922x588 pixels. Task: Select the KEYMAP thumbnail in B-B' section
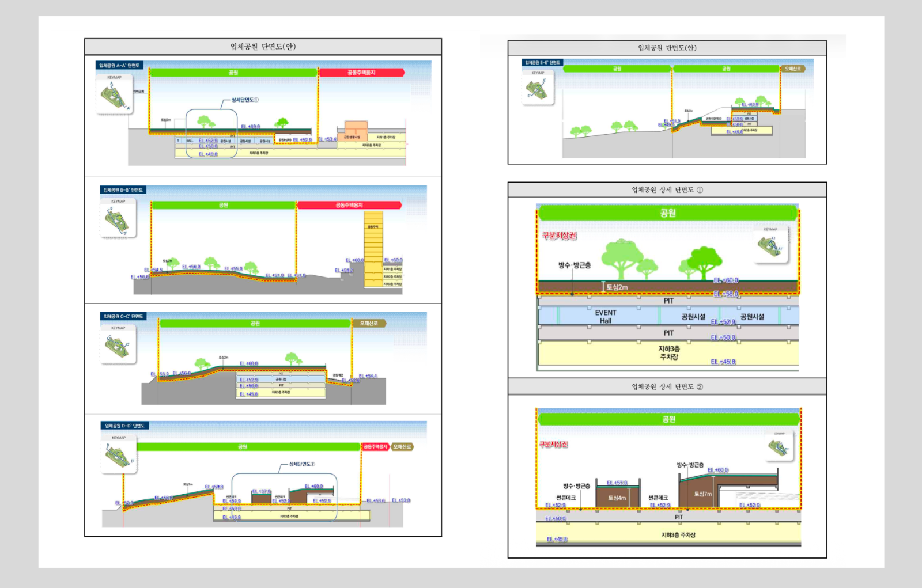click(118, 218)
